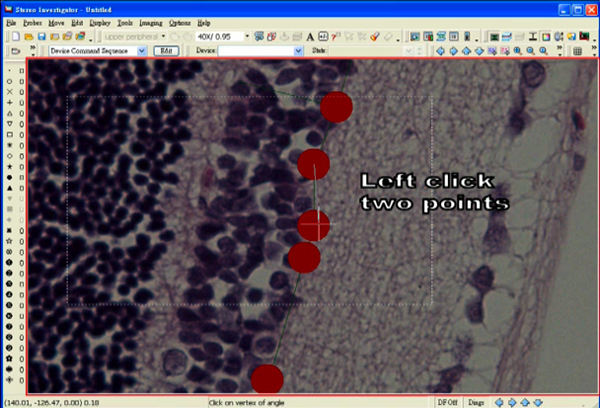Viewport: 600px width, 408px height.
Task: Click the red marker at top of contour
Action: [337, 105]
